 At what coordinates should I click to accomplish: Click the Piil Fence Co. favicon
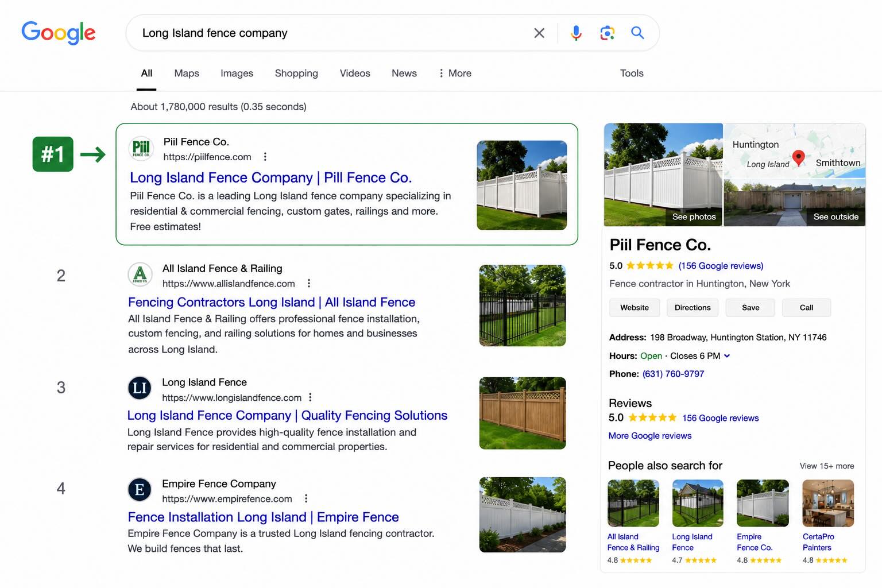(x=141, y=148)
